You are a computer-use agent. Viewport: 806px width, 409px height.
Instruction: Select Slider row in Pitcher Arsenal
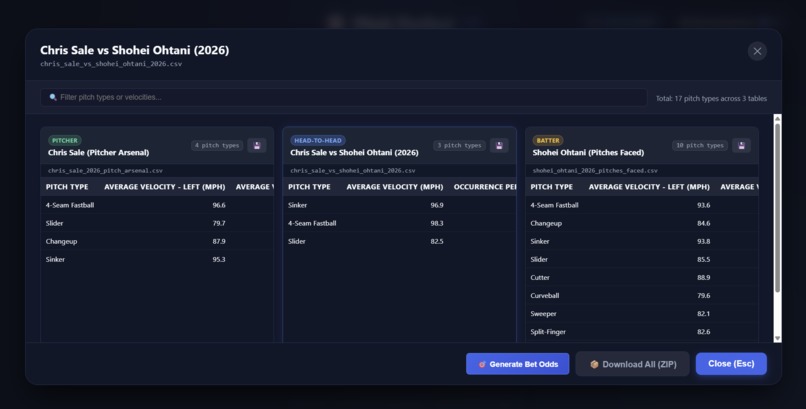[157, 223]
